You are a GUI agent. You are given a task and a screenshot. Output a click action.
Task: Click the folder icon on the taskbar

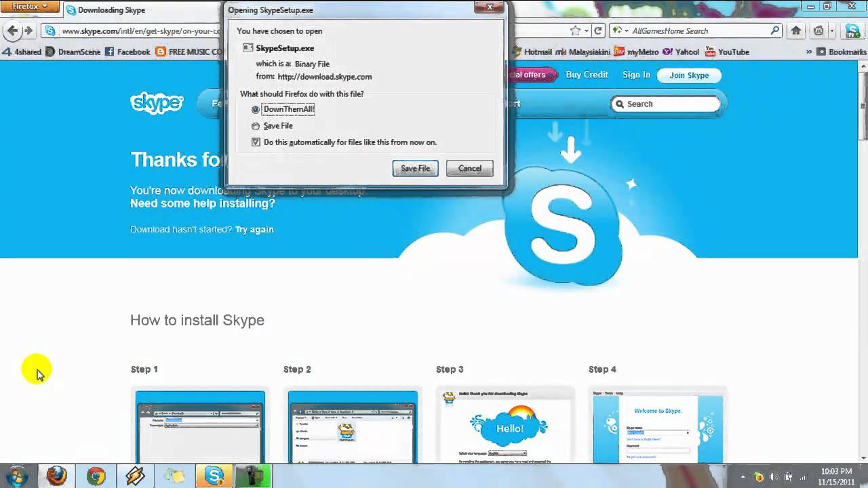[174, 476]
